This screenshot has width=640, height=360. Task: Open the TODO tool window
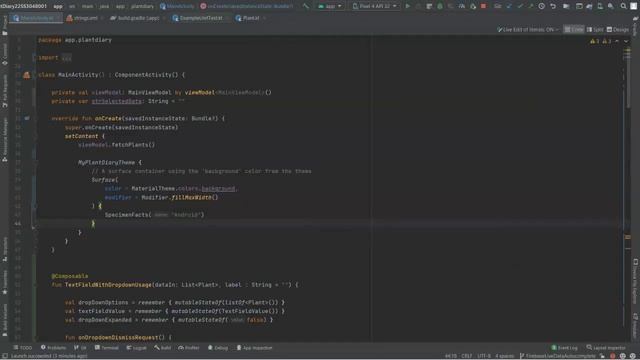coord(23,348)
